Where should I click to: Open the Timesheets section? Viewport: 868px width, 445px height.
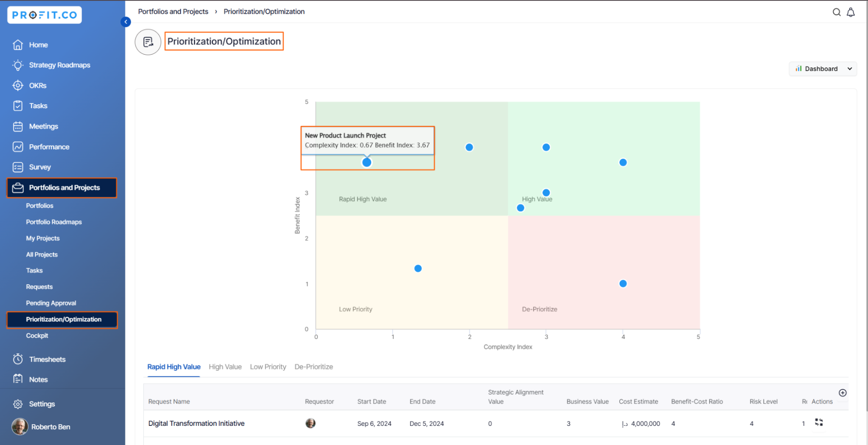(47, 359)
